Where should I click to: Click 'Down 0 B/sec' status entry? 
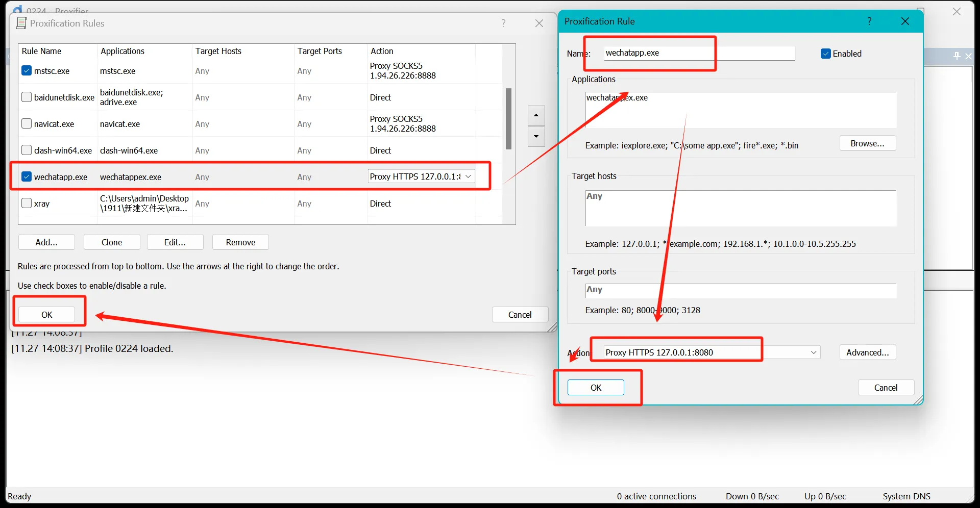pyautogui.click(x=752, y=496)
